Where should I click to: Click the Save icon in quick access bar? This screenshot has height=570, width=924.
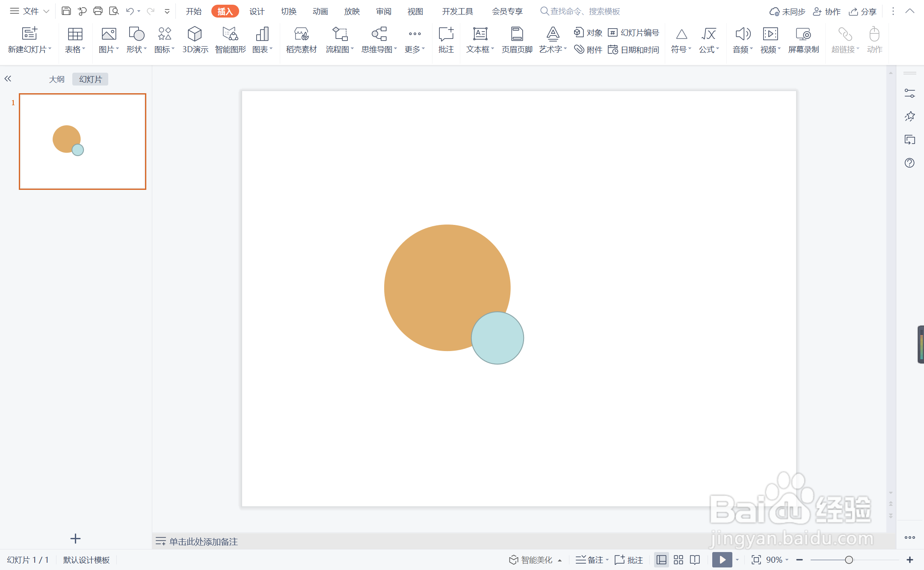66,11
